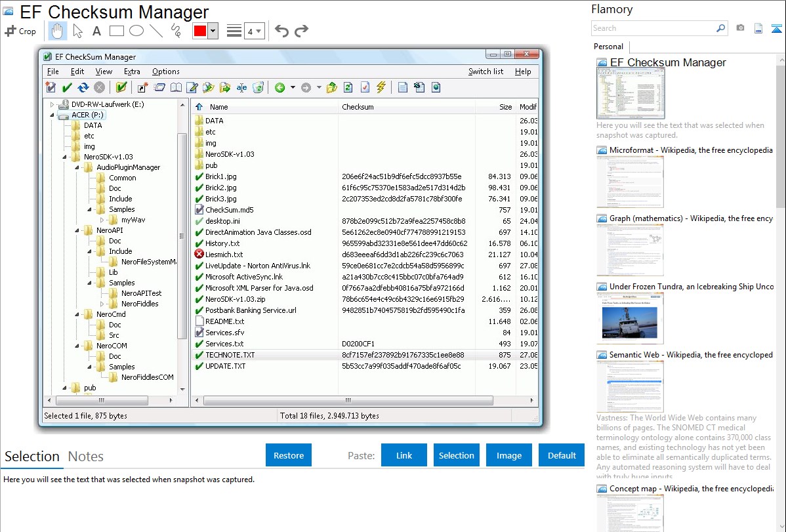Open the line width dropdown
This screenshot has height=532, width=786.
[254, 31]
